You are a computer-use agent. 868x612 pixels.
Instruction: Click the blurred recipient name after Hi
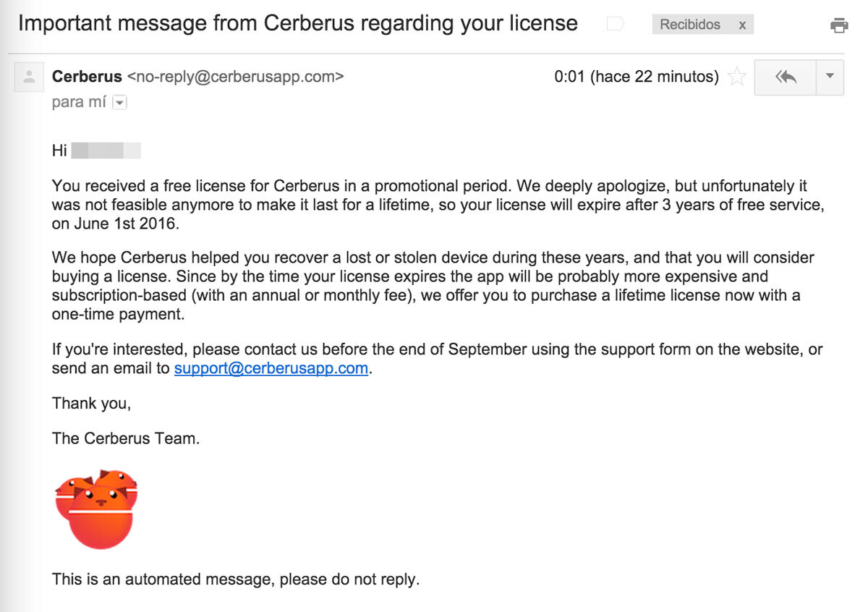pos(106,150)
